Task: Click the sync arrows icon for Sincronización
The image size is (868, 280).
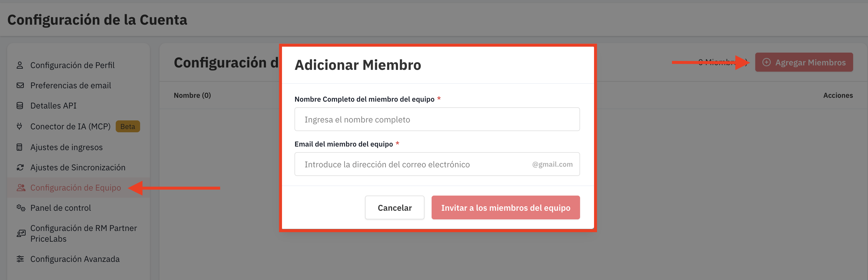Action: tap(20, 167)
